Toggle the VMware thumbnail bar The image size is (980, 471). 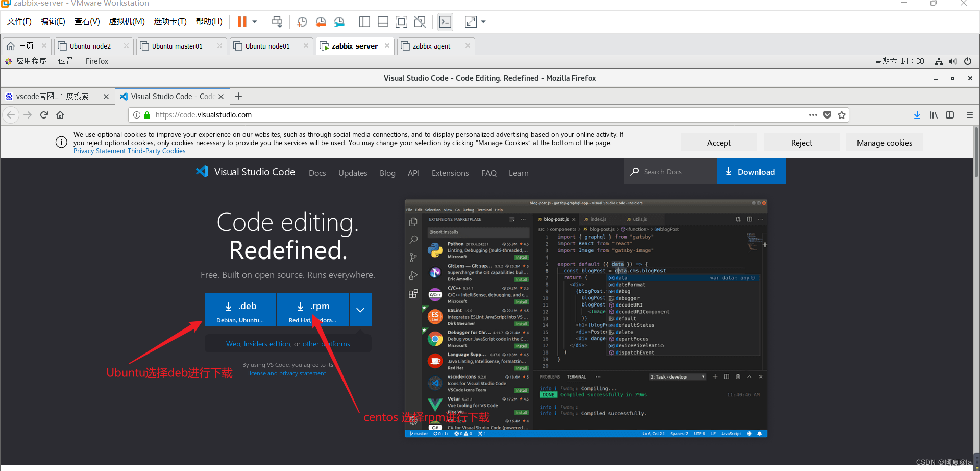coord(383,21)
